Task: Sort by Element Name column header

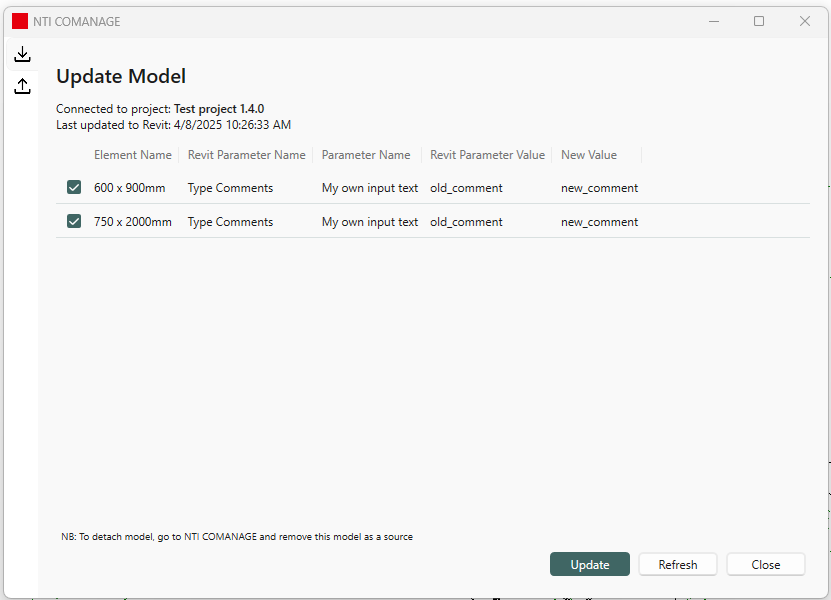Action: (133, 155)
